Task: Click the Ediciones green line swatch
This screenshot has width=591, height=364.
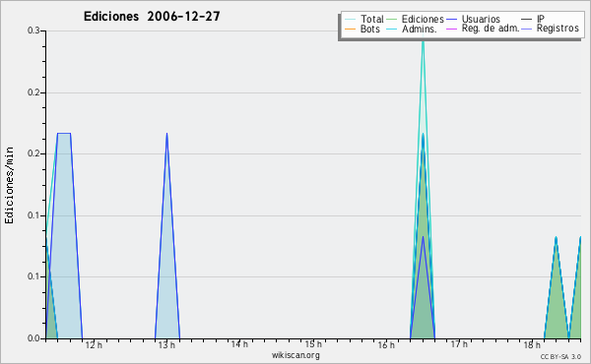Action: coord(392,20)
